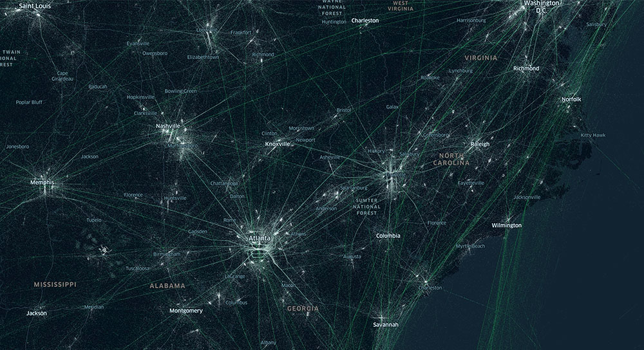The image size is (644, 350).
Task: Click the Nashville city label
Action: (168, 126)
